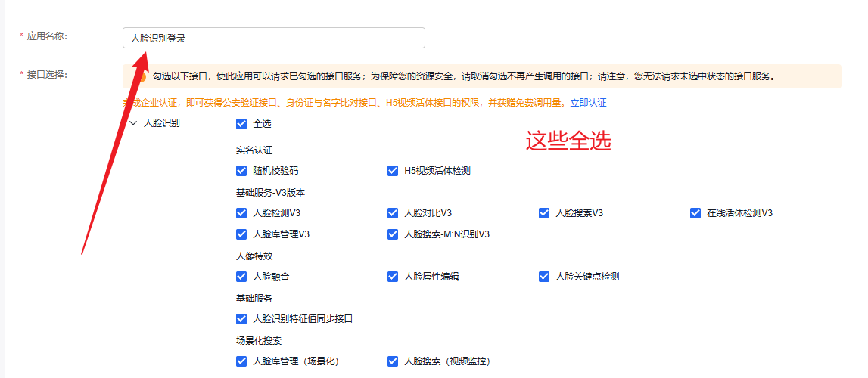Uncheck 人脸关键点检测 checkbox
Viewport: 868px width, 378px height.
[x=543, y=276]
